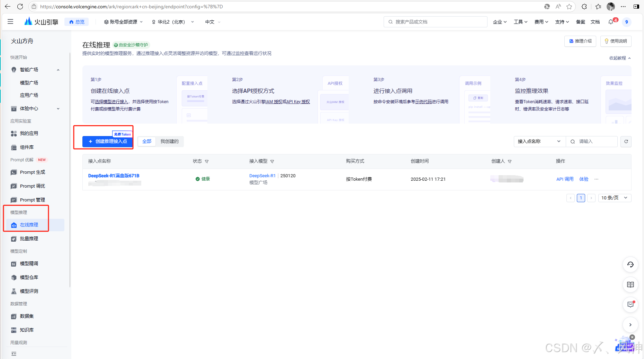
Task: Select 模型广场 in sidebar
Action: pos(29,83)
